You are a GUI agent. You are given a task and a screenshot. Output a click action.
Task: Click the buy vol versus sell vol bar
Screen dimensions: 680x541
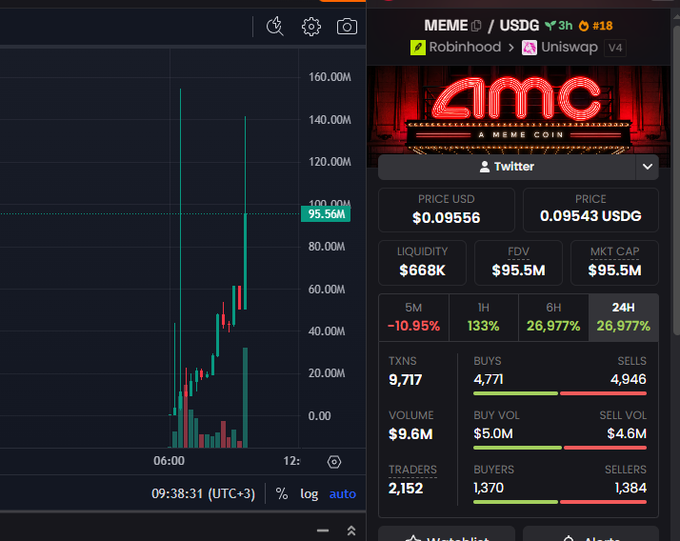coord(560,448)
